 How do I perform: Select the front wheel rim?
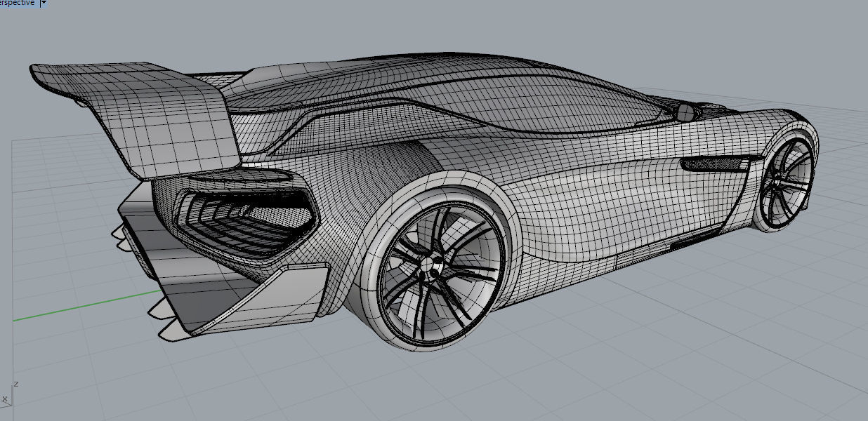coord(787,182)
